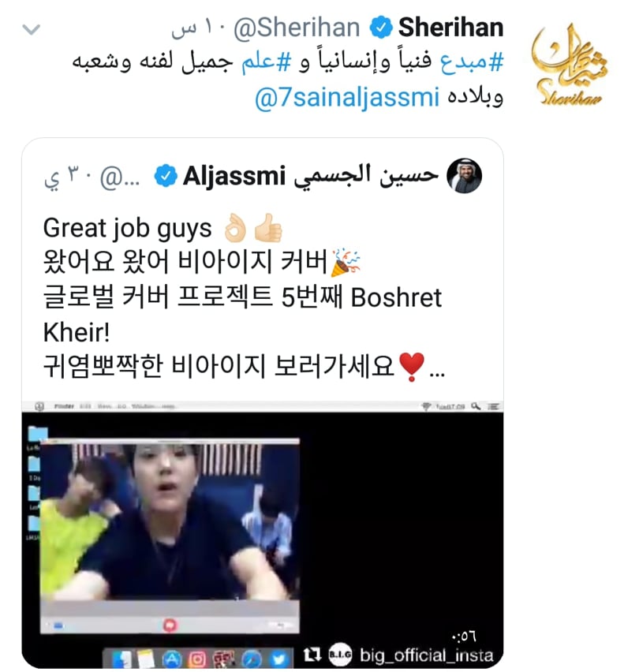639x672 pixels.
Task: Click the Finder menu in recorded menu bar
Action: pyautogui.click(x=64, y=406)
